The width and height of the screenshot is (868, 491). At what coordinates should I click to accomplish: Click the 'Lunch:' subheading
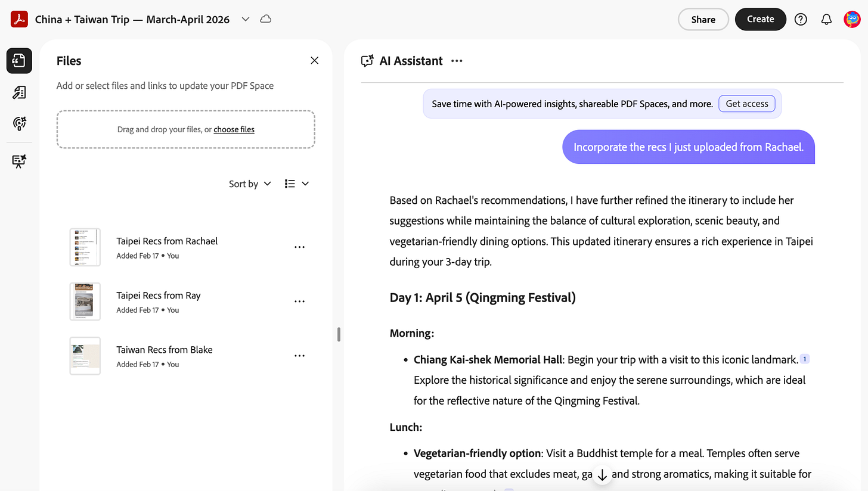pos(406,427)
